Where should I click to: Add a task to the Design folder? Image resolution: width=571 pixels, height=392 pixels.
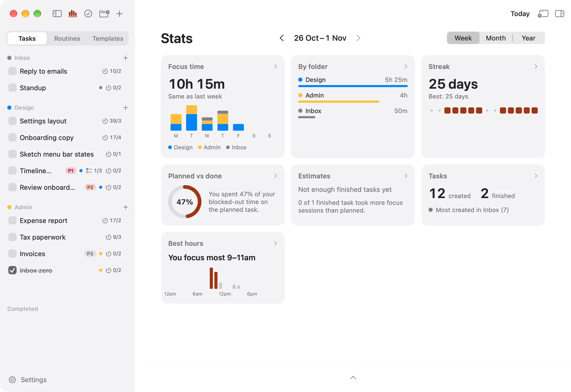point(126,108)
